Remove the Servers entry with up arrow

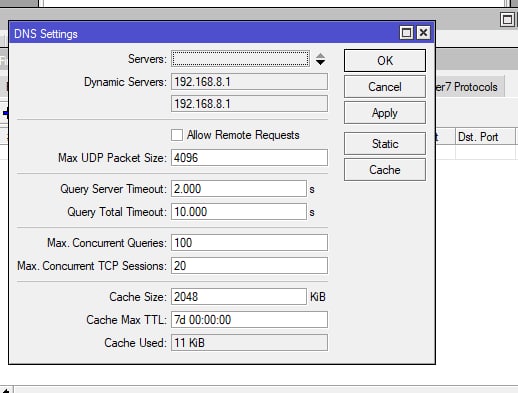(x=320, y=56)
